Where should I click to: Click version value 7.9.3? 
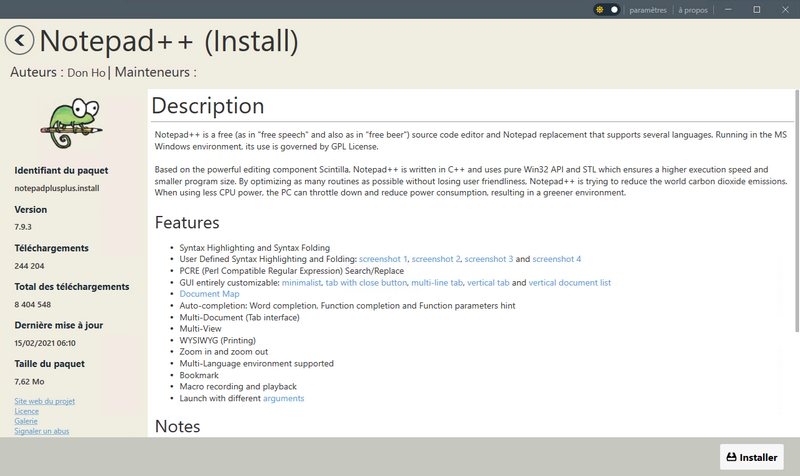point(23,227)
